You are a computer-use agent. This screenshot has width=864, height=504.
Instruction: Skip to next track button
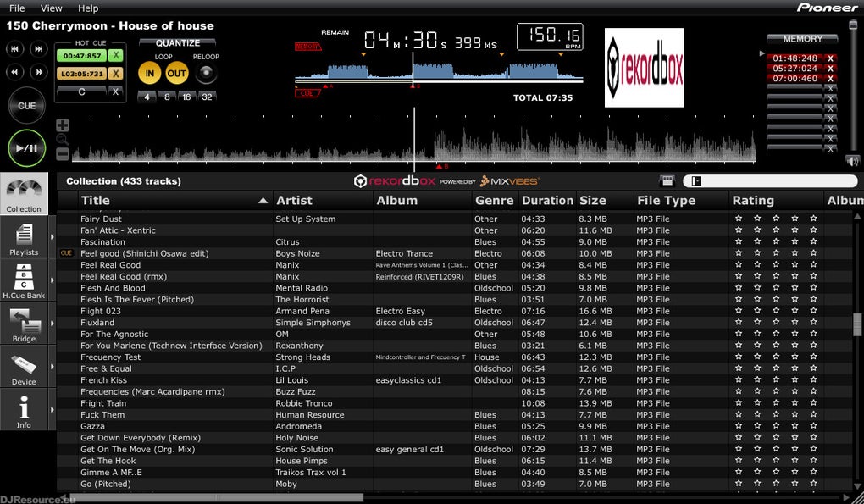(39, 49)
